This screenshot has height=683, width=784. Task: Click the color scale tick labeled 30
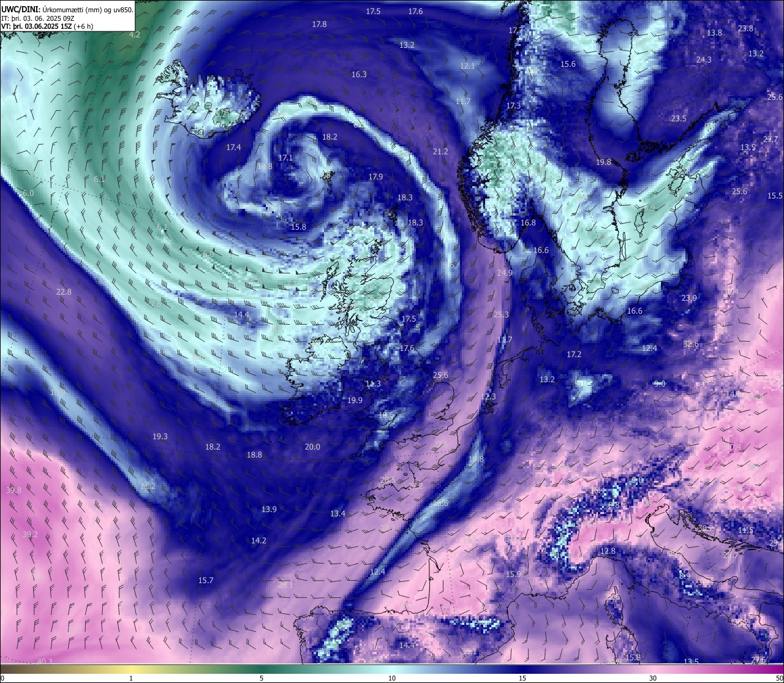653,678
